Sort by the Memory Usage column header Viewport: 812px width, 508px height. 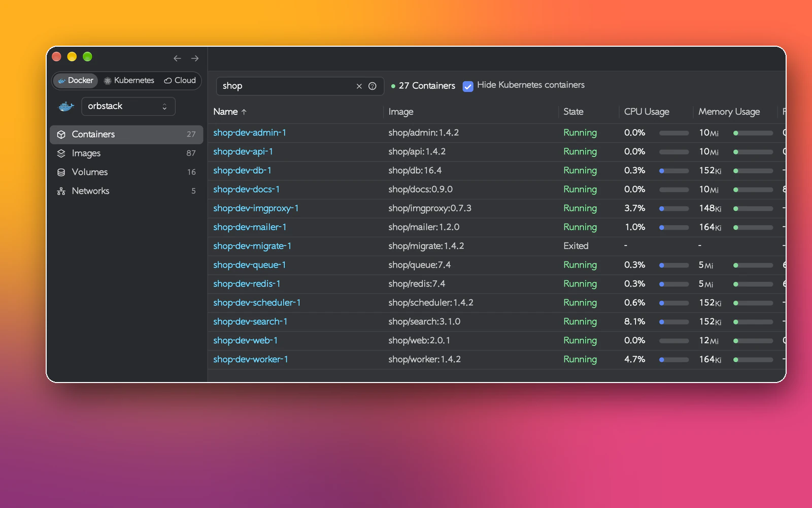(729, 112)
